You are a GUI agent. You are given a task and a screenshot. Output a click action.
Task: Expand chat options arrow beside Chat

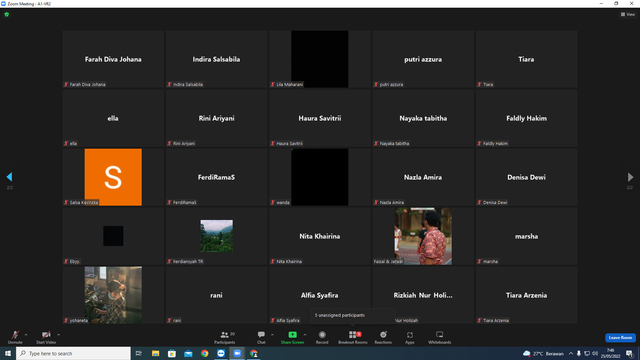coord(272,335)
